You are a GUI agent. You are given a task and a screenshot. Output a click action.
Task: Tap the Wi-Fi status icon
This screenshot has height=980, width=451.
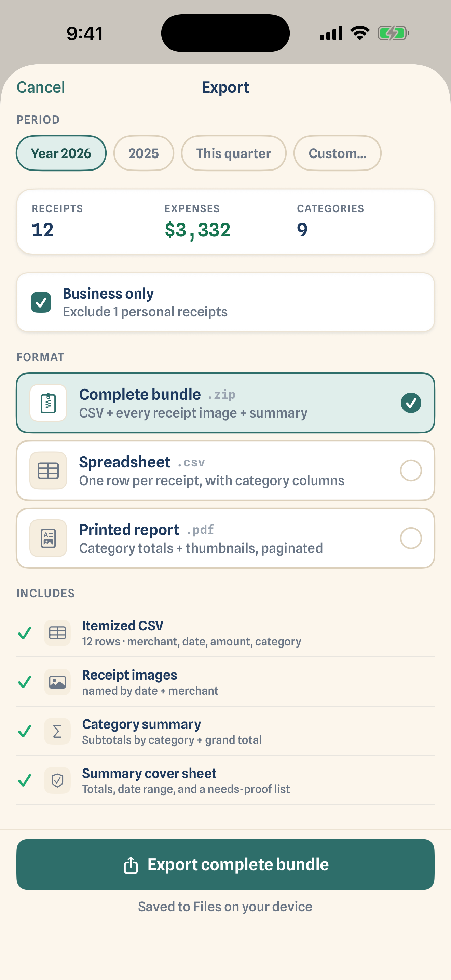[x=360, y=33]
